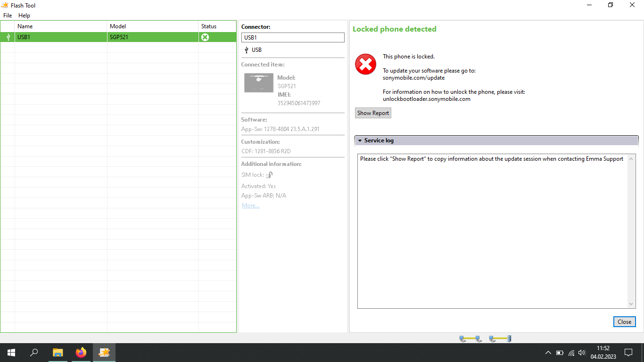Show hidden system tray icons

coord(548,353)
